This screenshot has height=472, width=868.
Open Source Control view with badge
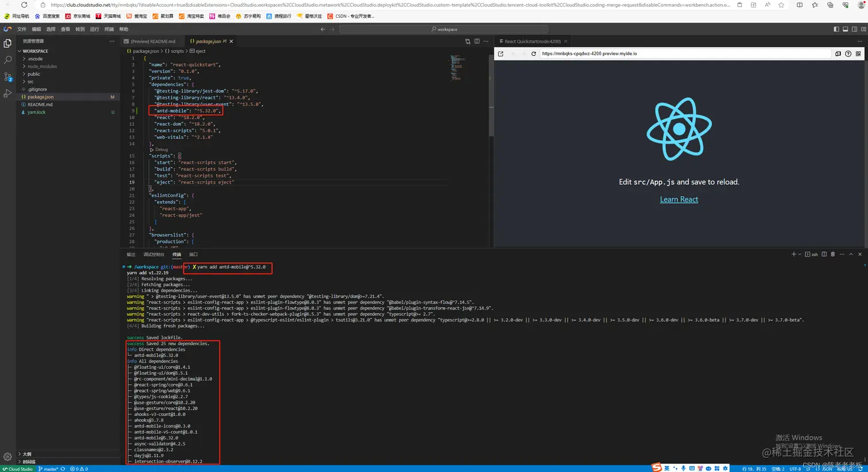(x=7, y=76)
